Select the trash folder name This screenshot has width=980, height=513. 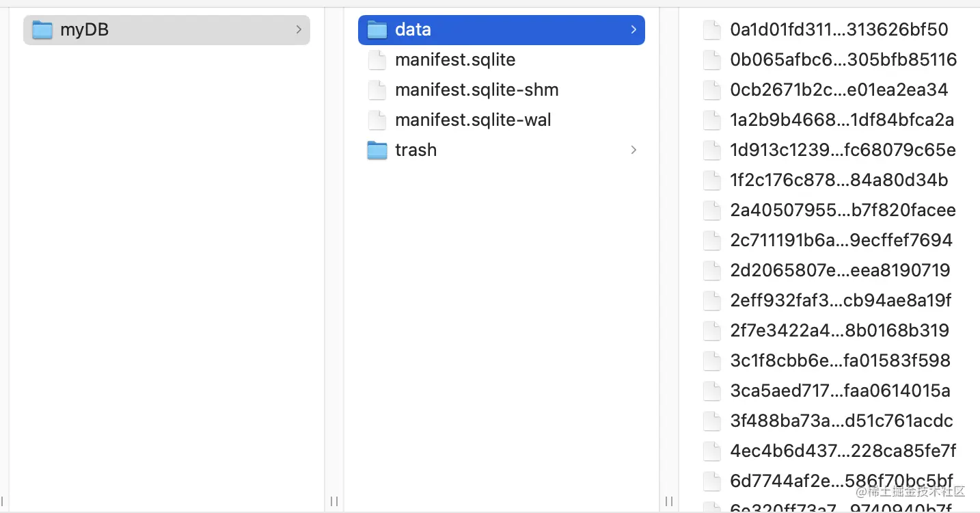coord(416,150)
